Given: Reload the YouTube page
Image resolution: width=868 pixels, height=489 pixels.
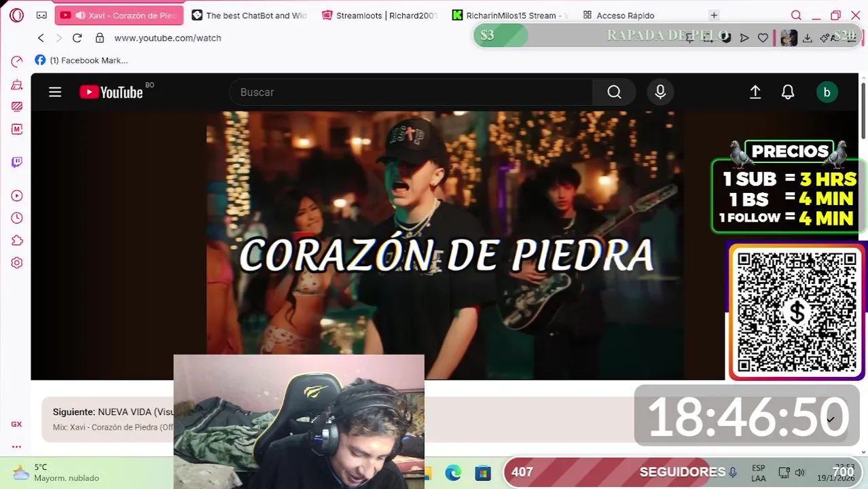Looking at the screenshot, I should coord(77,38).
